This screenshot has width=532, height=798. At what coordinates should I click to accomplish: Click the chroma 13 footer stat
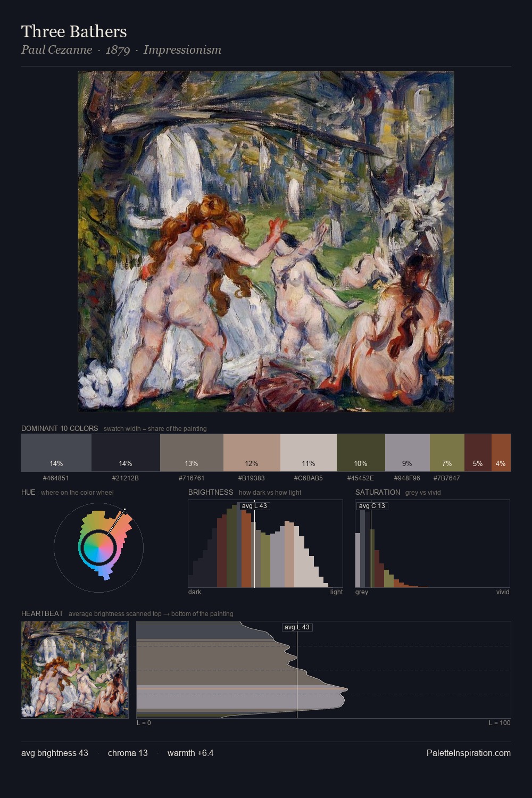pyautogui.click(x=128, y=753)
